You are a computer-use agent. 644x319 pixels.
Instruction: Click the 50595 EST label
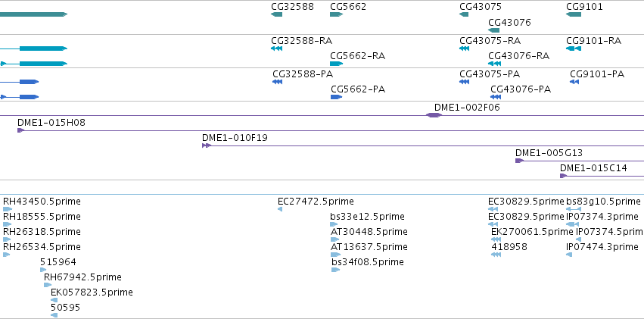point(65,308)
